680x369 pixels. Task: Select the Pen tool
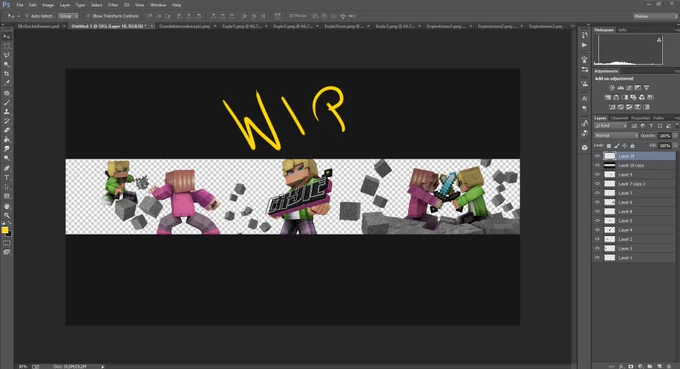[7, 168]
